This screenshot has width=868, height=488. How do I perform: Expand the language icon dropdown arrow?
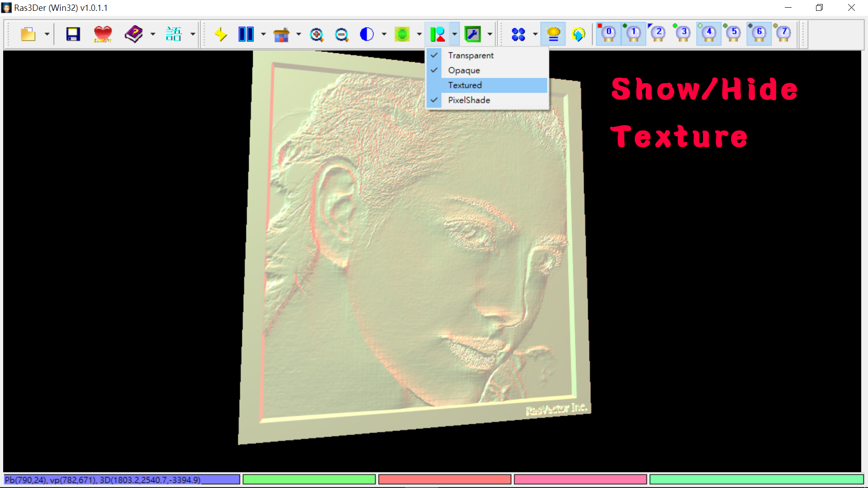[x=193, y=34]
